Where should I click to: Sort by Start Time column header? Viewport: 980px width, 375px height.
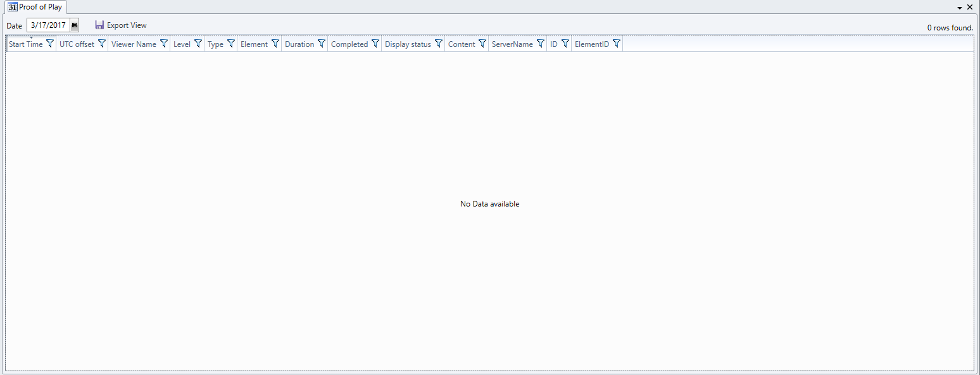tap(26, 44)
